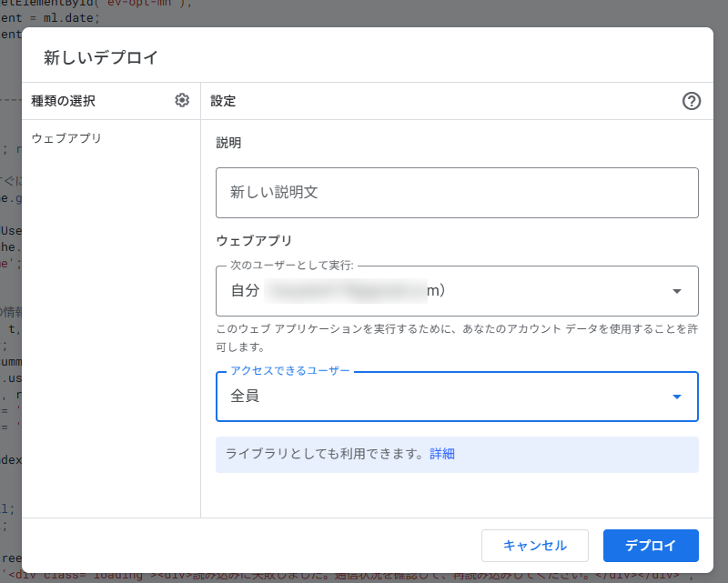
Task: Click the 設定 heading text
Action: point(223,101)
